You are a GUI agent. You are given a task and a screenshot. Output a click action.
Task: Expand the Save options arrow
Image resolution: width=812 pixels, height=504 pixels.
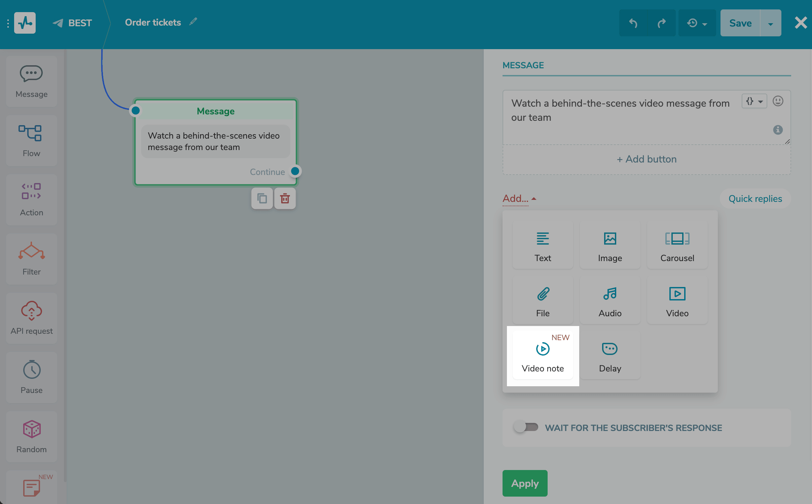point(770,23)
